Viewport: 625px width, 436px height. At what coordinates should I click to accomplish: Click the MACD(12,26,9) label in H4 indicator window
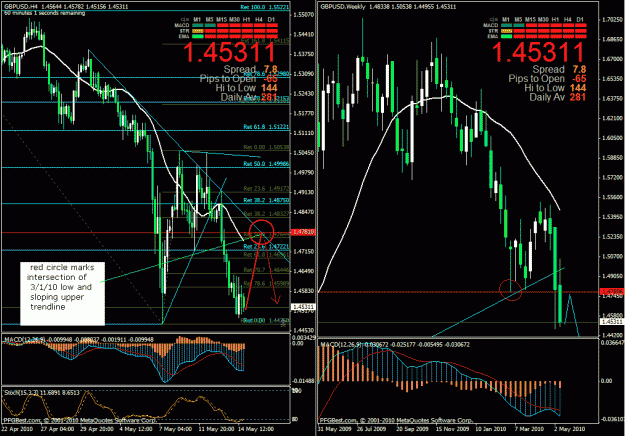pyautogui.click(x=23, y=340)
